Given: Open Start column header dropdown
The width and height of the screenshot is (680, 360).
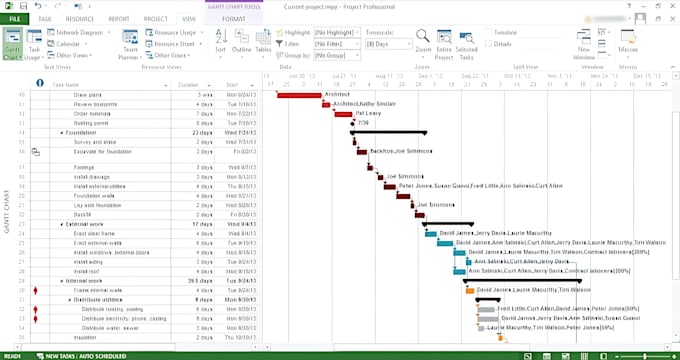Looking at the screenshot, I should point(252,85).
